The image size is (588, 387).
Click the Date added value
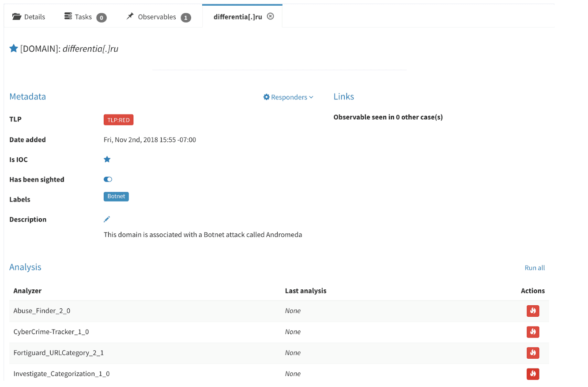[x=150, y=140]
